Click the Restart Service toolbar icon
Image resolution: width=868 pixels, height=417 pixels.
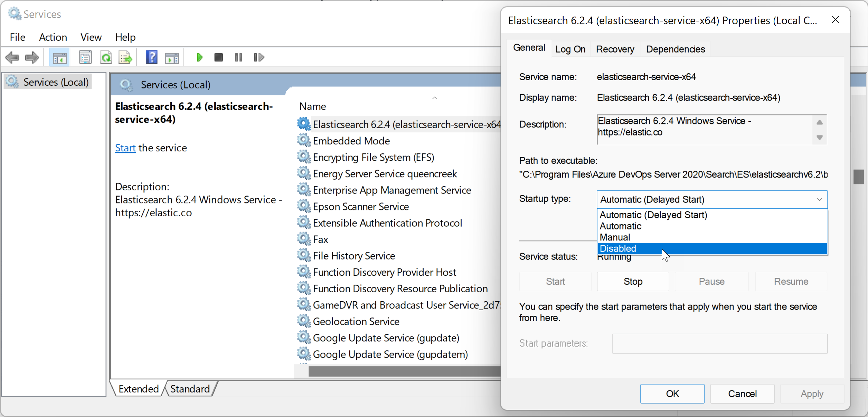pyautogui.click(x=258, y=57)
